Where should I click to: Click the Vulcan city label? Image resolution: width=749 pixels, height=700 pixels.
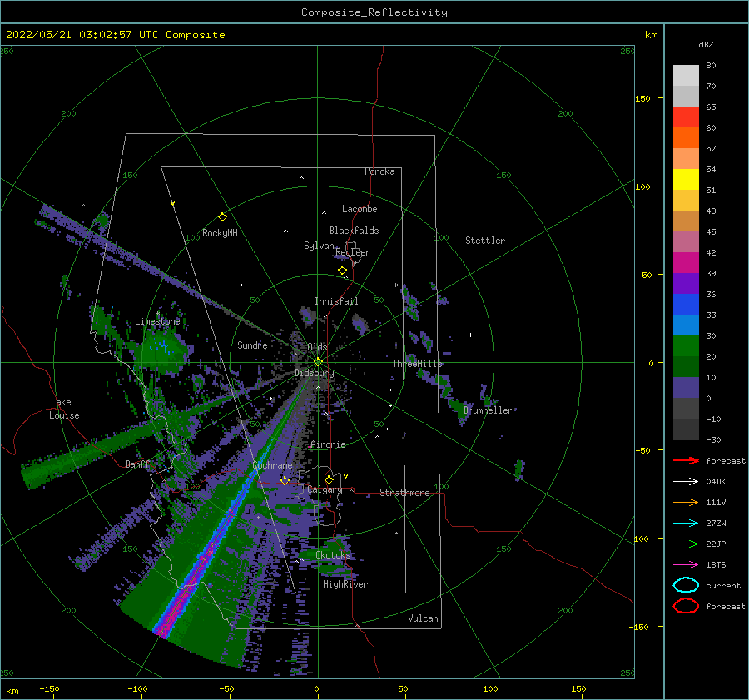424,618
